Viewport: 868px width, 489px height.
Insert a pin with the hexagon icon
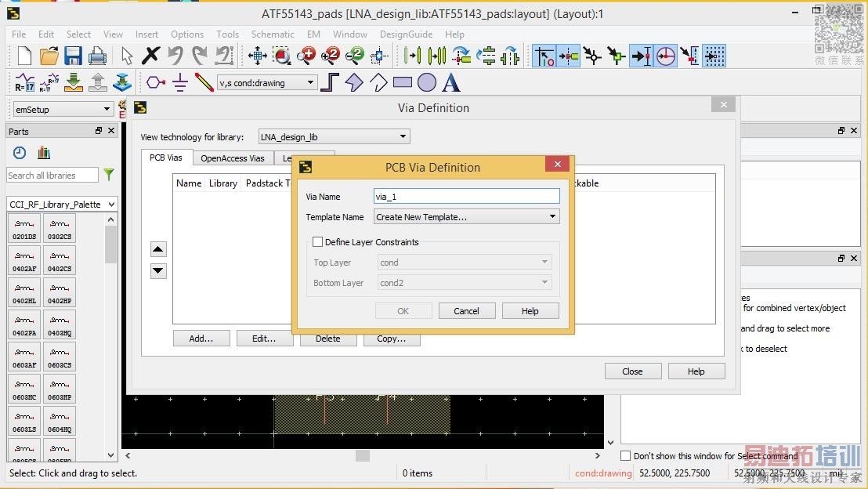click(156, 82)
